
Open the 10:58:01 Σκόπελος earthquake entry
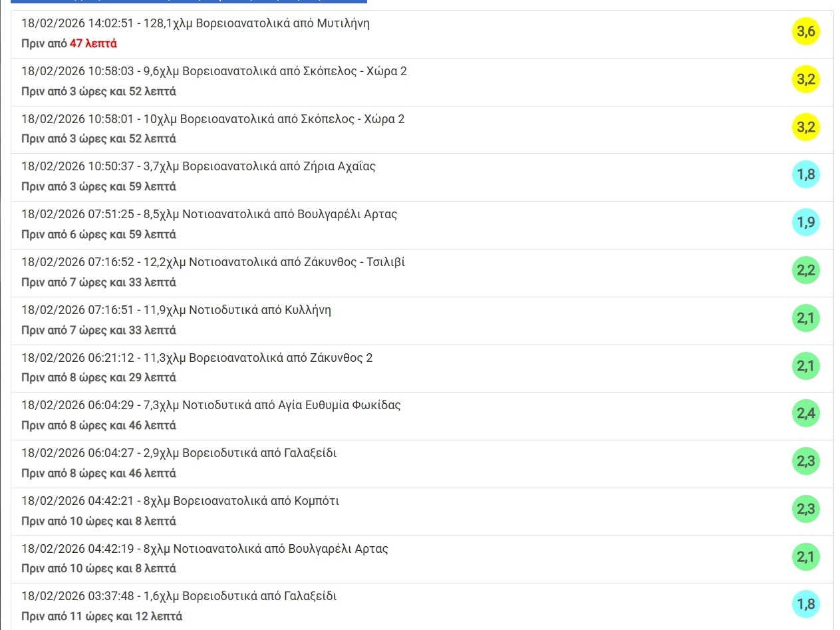[x=213, y=120]
